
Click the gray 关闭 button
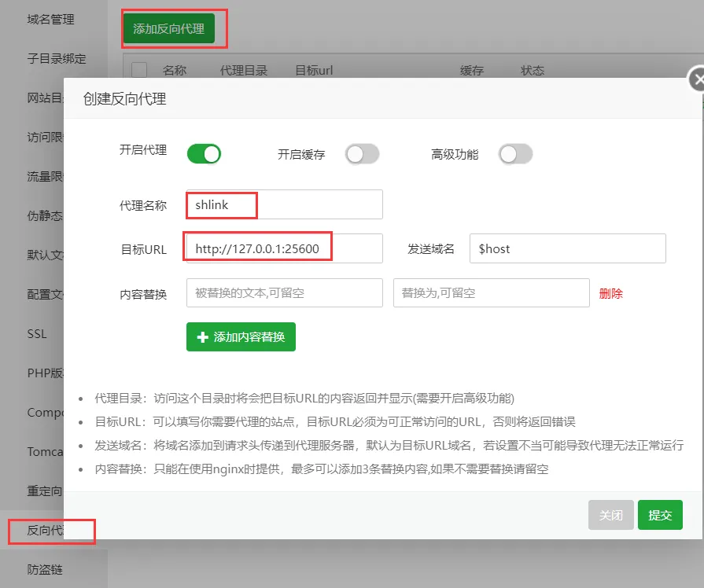610,515
